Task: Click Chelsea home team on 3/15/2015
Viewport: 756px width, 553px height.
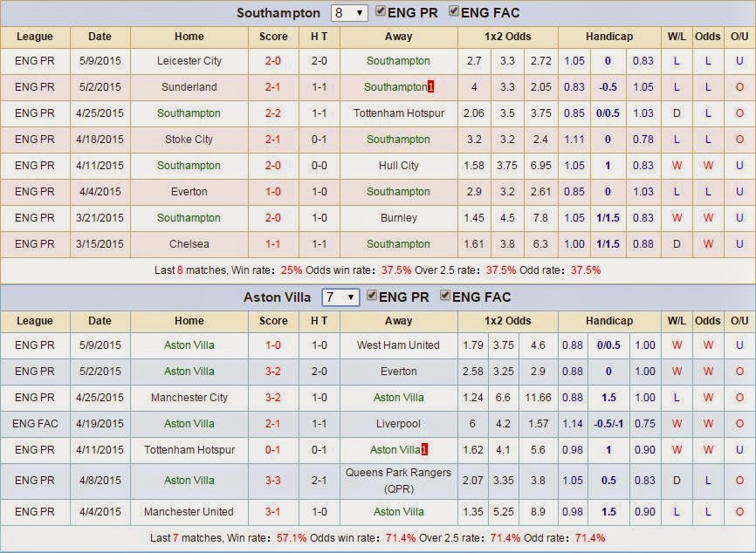Action: point(189,243)
